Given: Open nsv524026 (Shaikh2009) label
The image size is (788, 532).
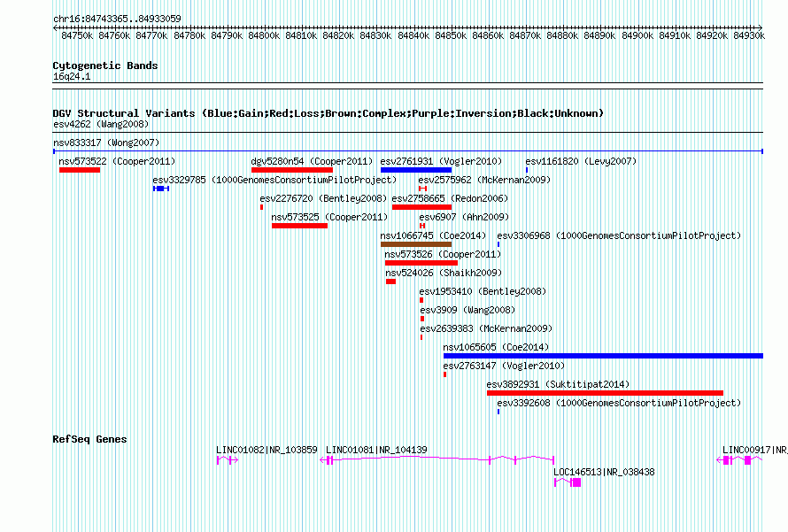Looking at the screenshot, I should pyautogui.click(x=444, y=273).
